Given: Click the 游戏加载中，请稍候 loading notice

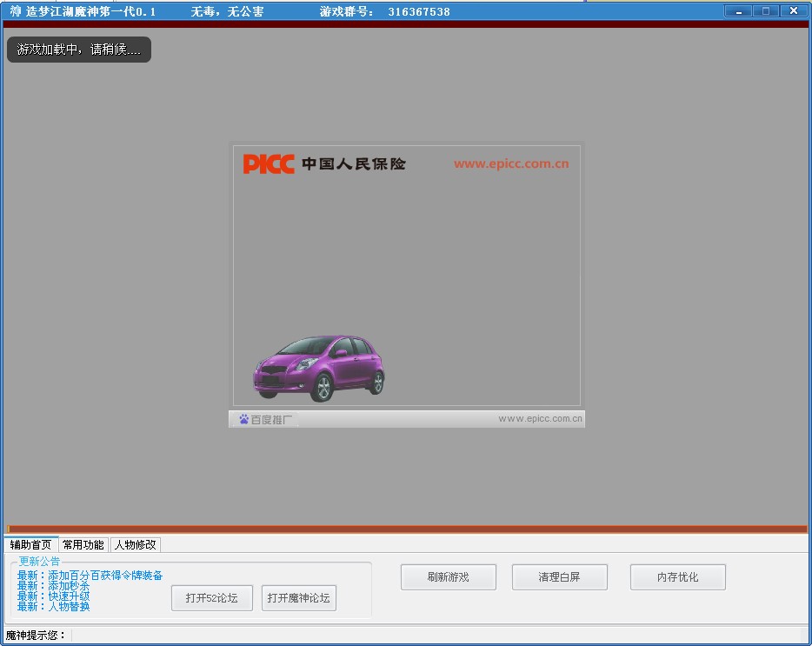Looking at the screenshot, I should (79, 50).
